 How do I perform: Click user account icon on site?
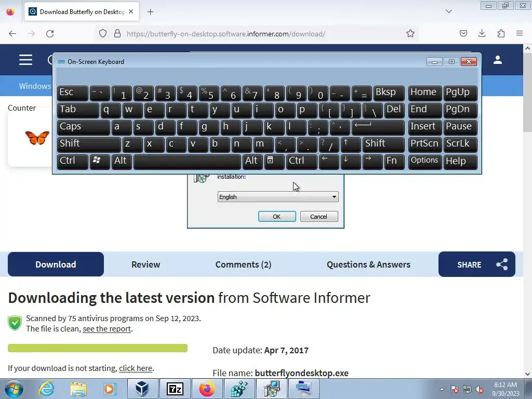(498, 60)
